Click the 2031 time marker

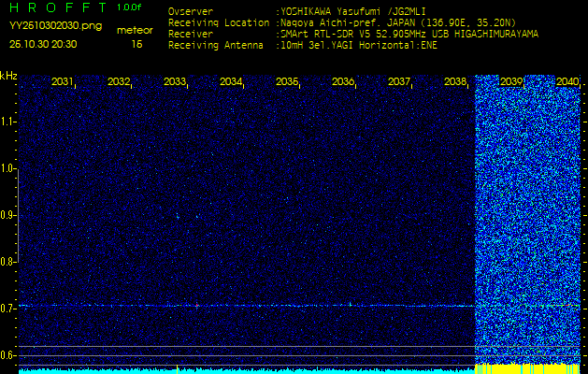[x=63, y=82]
